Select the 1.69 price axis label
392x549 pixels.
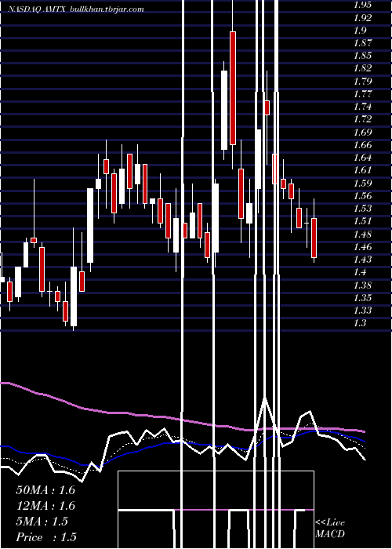[362, 132]
